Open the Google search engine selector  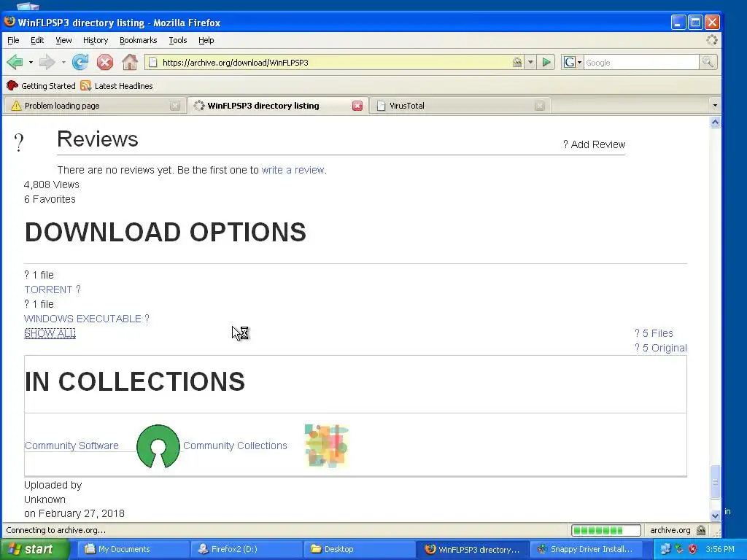pos(572,63)
